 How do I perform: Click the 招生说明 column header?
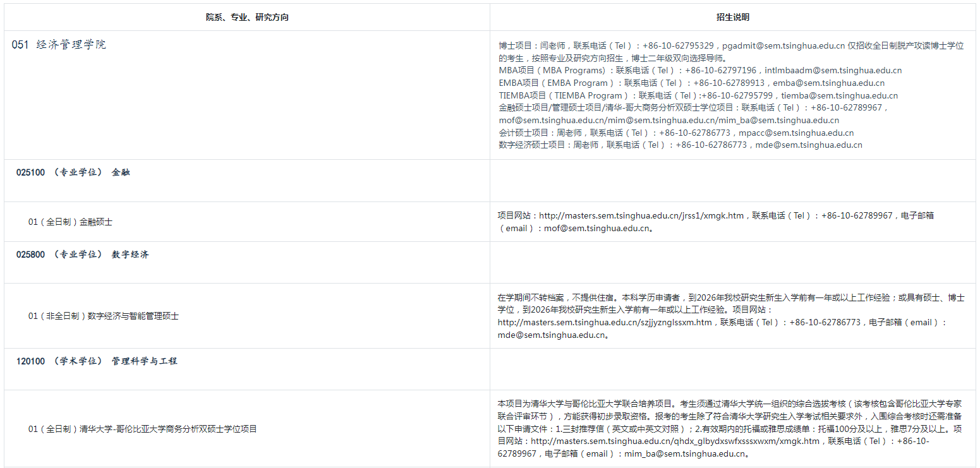[732, 18]
